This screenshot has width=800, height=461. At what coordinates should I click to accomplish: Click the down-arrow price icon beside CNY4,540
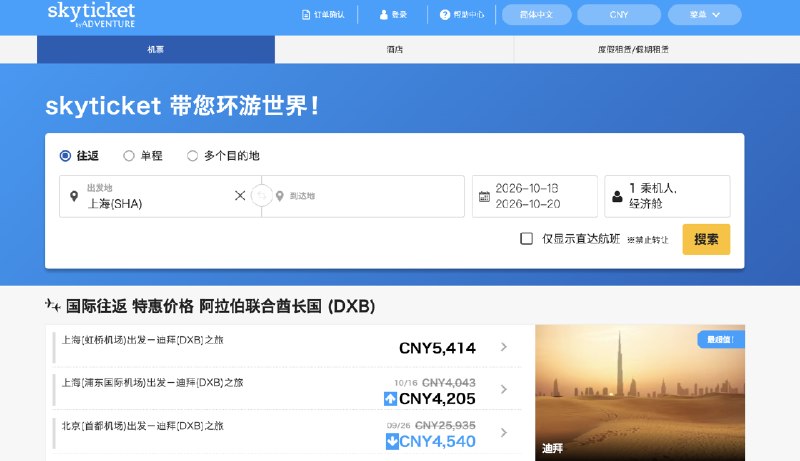click(x=392, y=442)
